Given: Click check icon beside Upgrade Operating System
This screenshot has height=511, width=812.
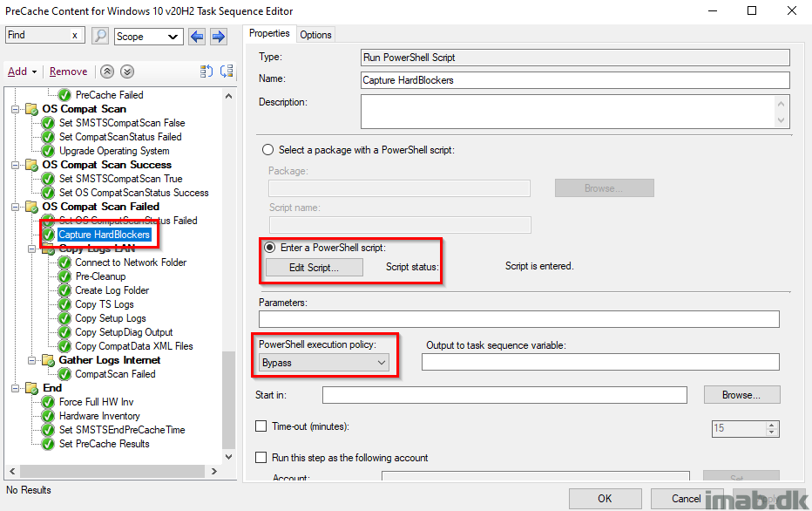Looking at the screenshot, I should click(x=48, y=151).
